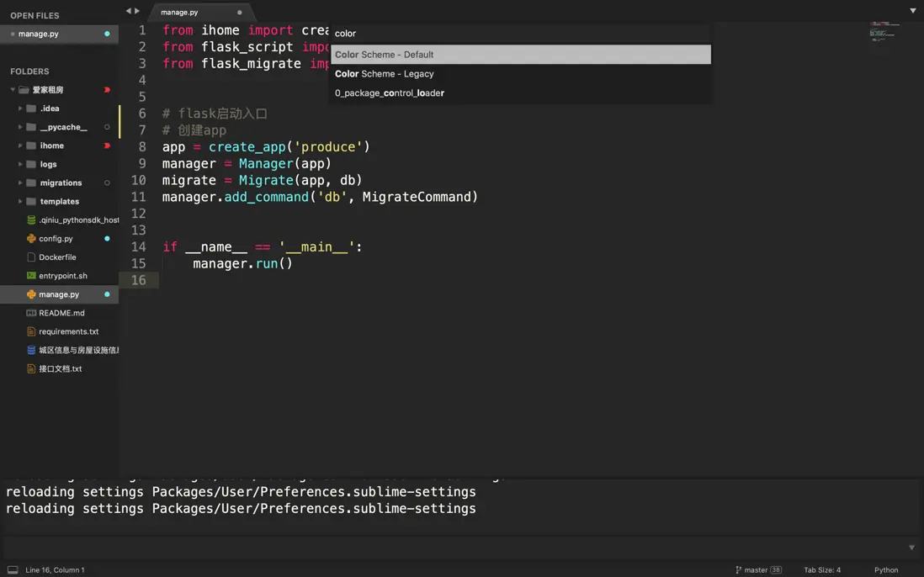
Task: Click the logs folder icon
Action: pos(31,164)
